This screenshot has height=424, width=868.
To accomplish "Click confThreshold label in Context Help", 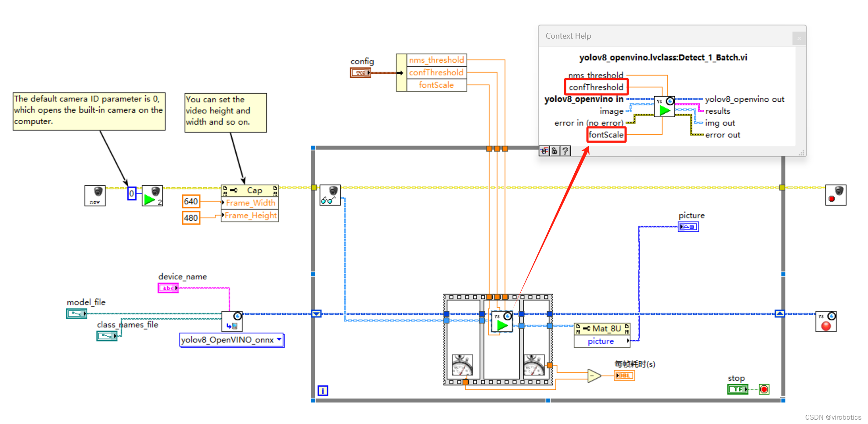I will [x=596, y=87].
